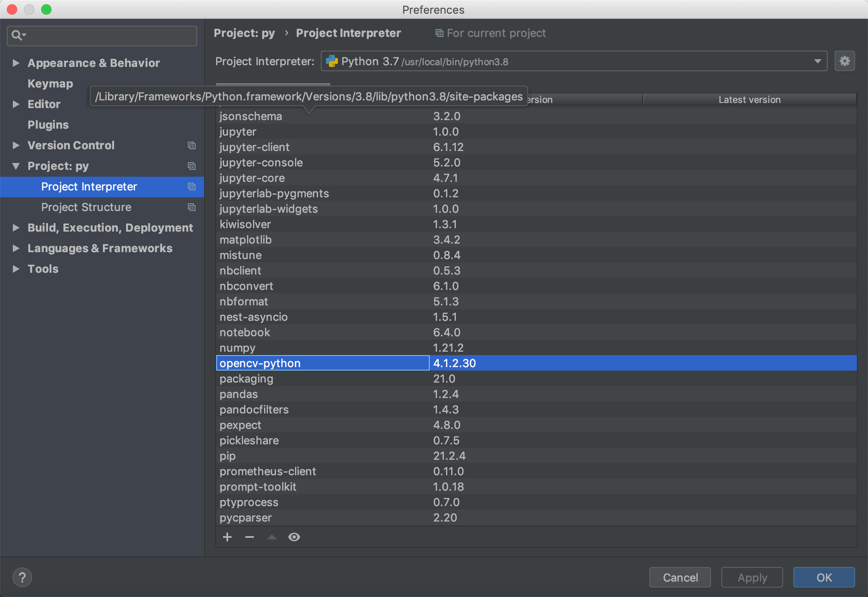Select the prometheus-client package row
The image size is (868, 597).
coord(536,471)
